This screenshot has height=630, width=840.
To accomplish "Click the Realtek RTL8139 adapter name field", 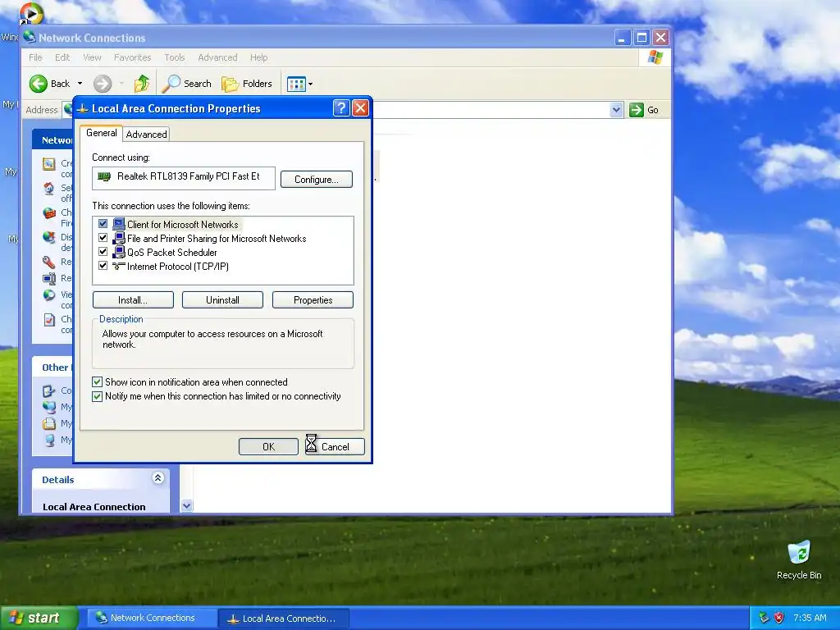I will [184, 178].
